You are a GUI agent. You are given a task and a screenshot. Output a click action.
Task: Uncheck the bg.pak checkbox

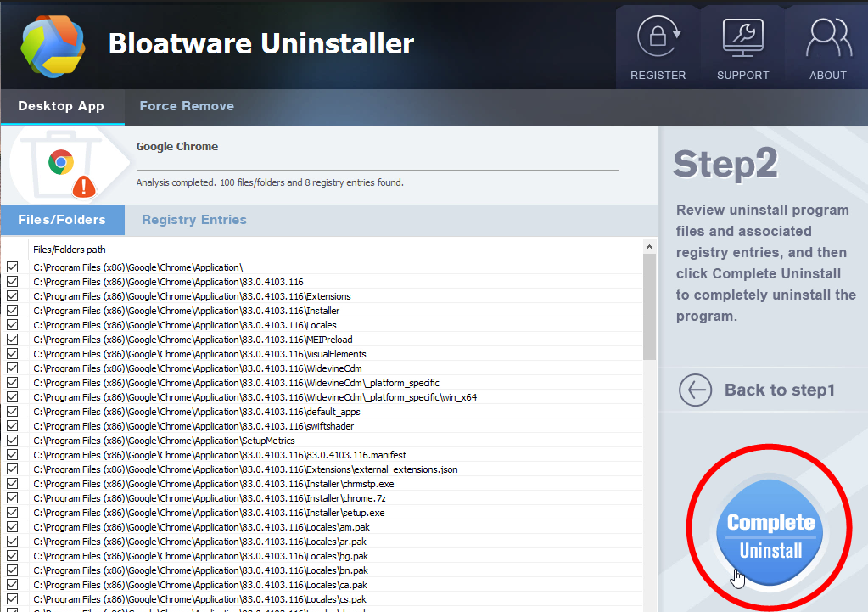click(x=12, y=556)
